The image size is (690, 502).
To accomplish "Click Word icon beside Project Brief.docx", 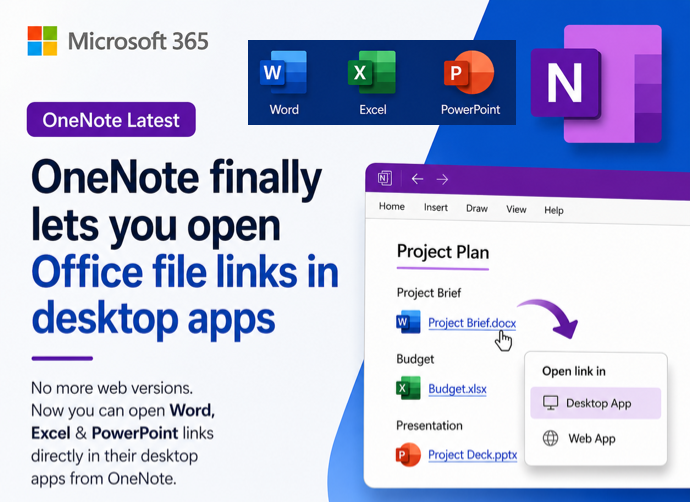I will [x=408, y=322].
